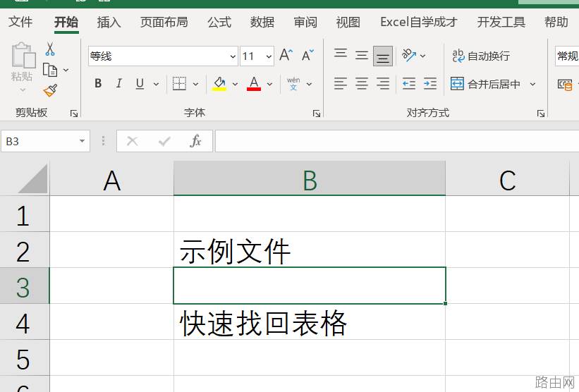Apply the borders grid icon
This screenshot has width=579, height=392.
[x=179, y=84]
